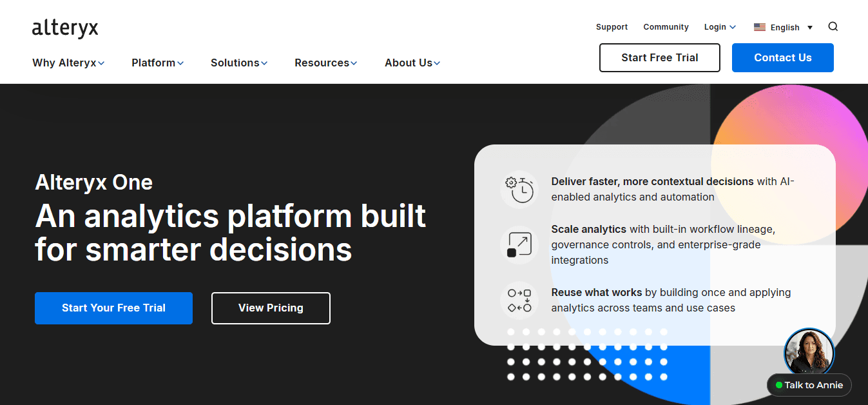The height and width of the screenshot is (405, 868).
Task: Visit the Community page
Action: tap(666, 26)
